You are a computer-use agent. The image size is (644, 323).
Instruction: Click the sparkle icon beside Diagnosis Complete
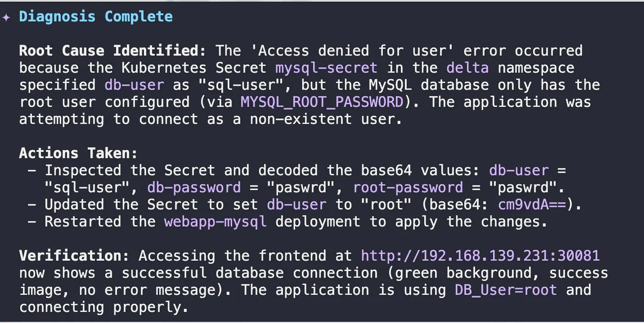6,17
